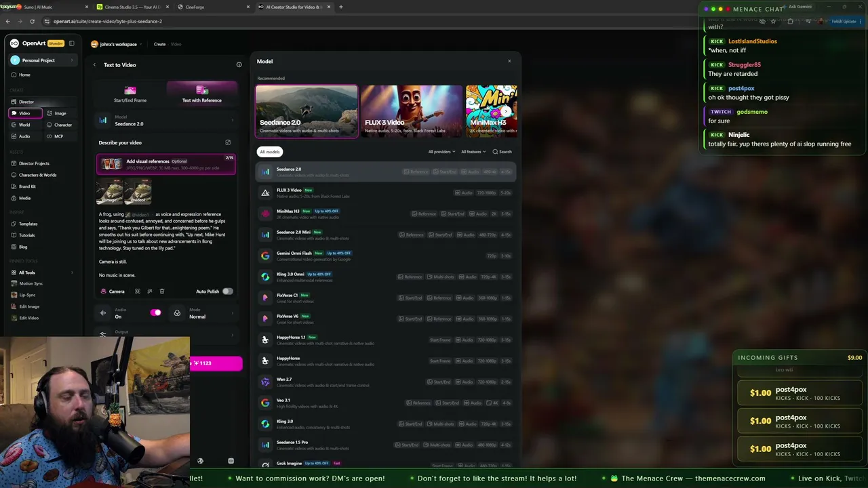868x488 pixels.
Task: Click the Create breadcrumb link
Action: 159,44
